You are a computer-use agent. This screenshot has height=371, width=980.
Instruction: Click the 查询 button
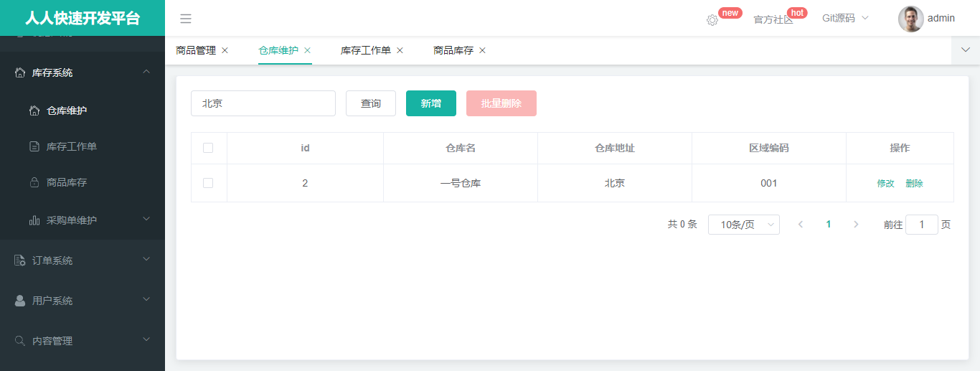pyautogui.click(x=371, y=103)
